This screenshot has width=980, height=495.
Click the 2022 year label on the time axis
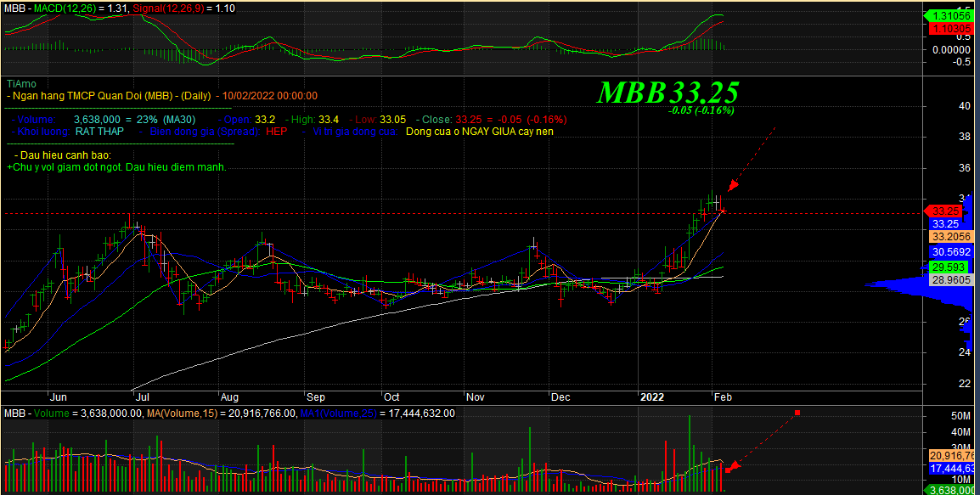[652, 397]
